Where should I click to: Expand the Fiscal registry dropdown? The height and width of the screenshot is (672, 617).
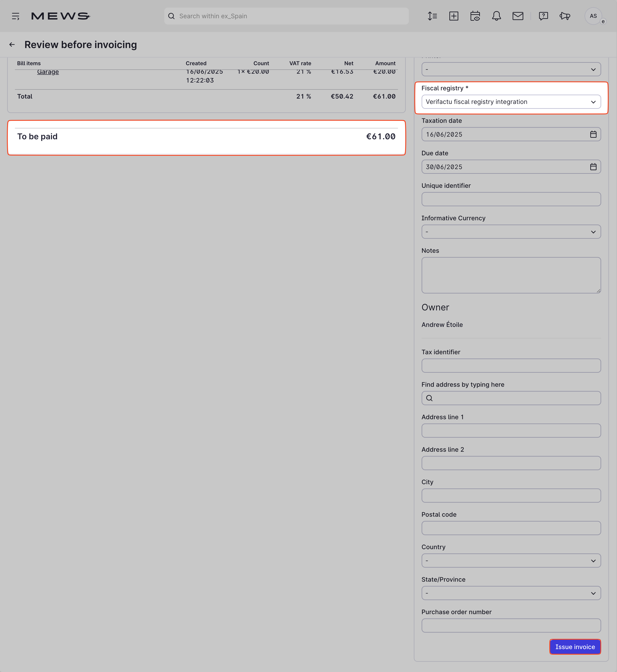point(511,102)
